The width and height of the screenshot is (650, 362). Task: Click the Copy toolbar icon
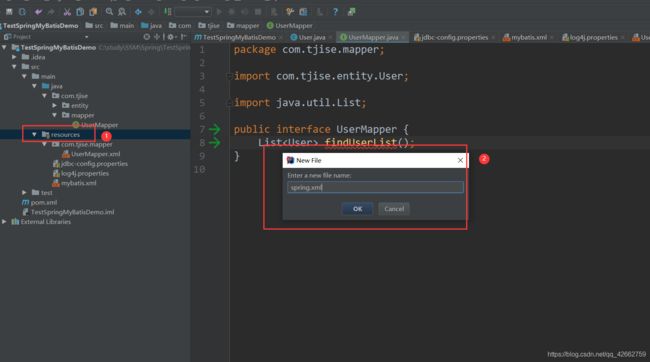point(80,12)
